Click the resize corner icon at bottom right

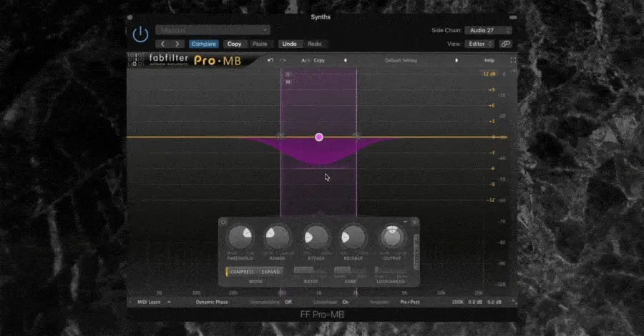click(x=514, y=302)
